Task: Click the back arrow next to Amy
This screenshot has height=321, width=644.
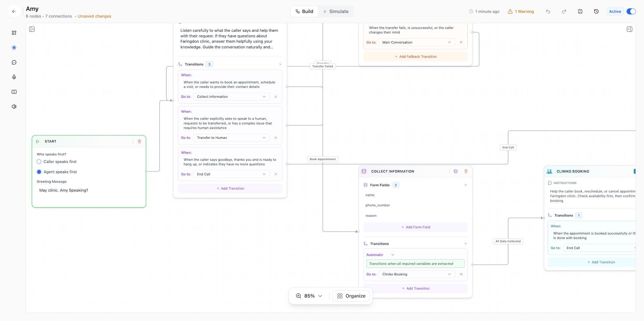Action: click(14, 11)
